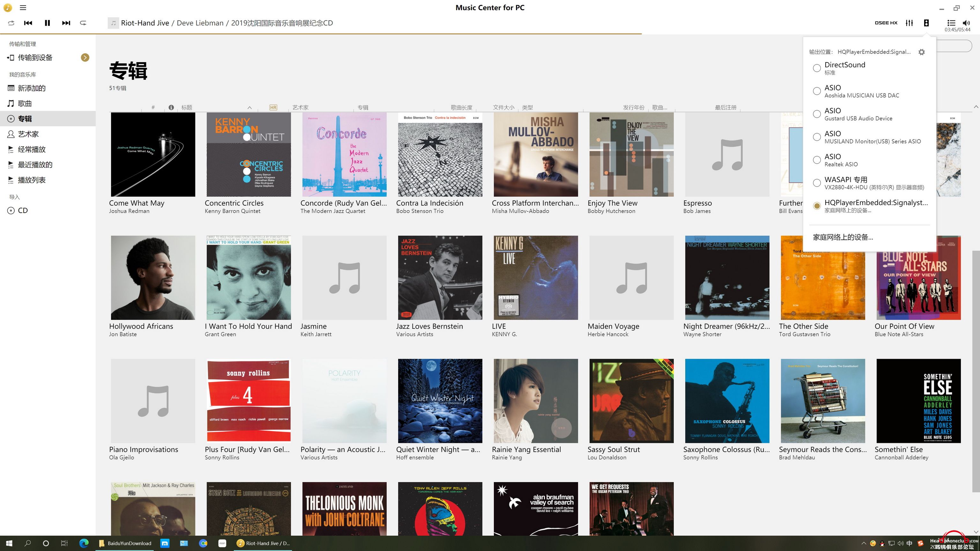Toggle DSEE HX upscaling
The width and height of the screenshot is (980, 551).
point(886,23)
